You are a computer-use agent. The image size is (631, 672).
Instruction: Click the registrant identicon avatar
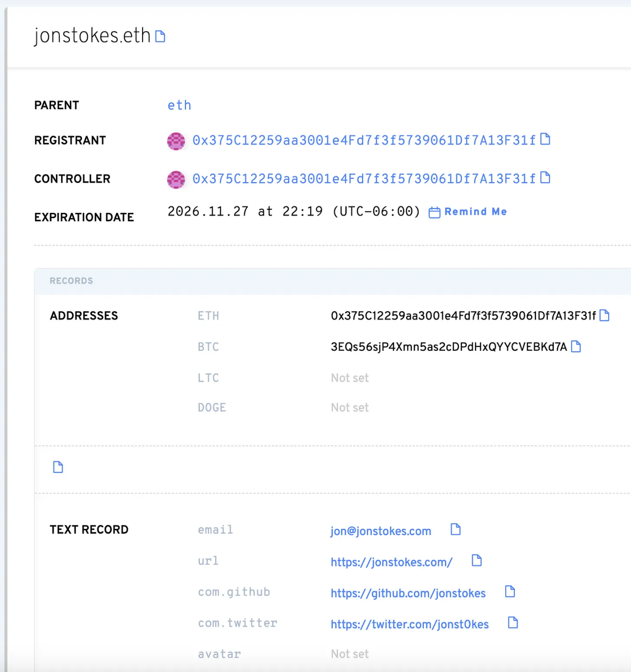click(176, 141)
